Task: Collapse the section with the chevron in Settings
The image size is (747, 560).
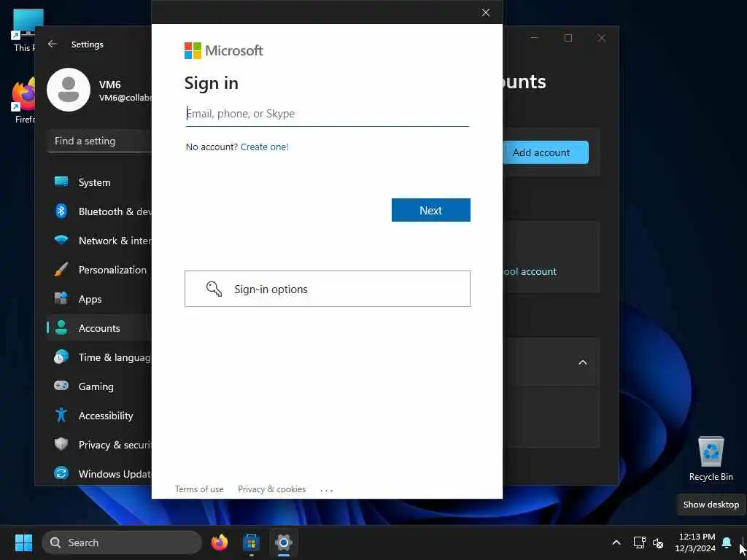Action: coord(583,362)
